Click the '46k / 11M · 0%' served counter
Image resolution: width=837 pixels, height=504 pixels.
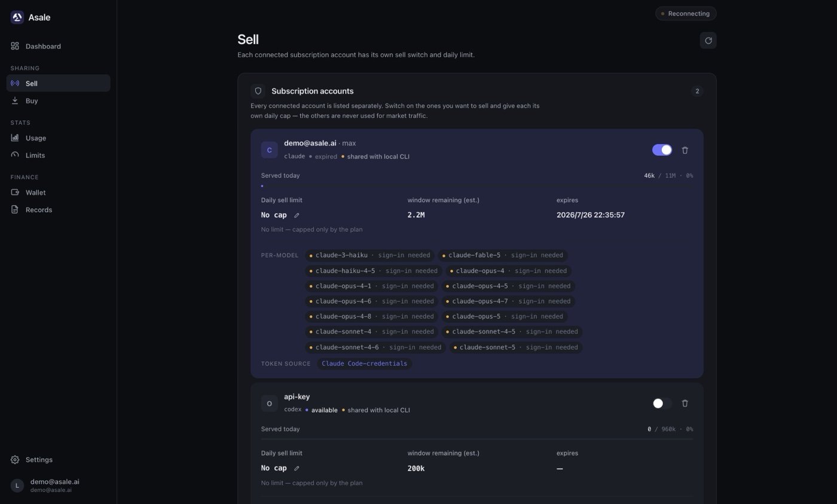668,176
